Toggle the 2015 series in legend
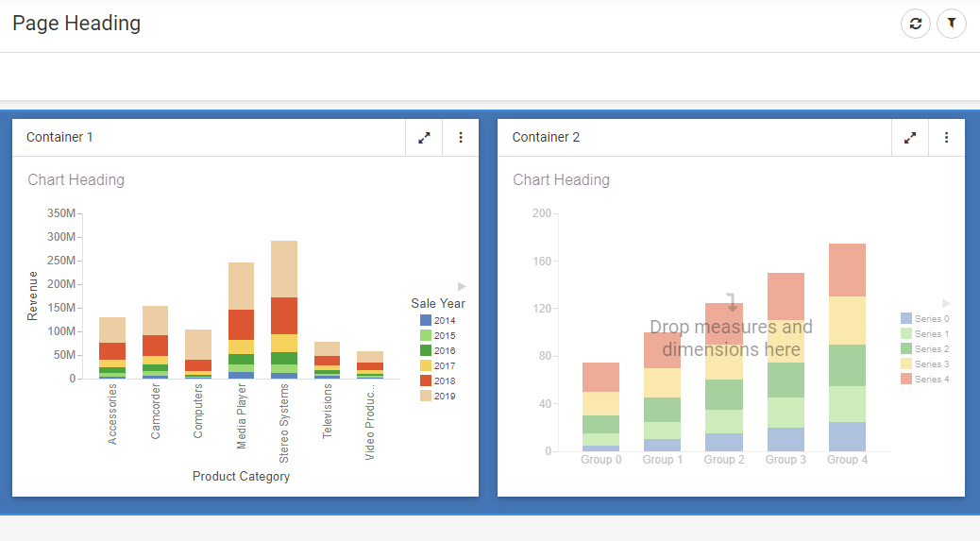Viewport: 980px width, 541px height. 444,336
